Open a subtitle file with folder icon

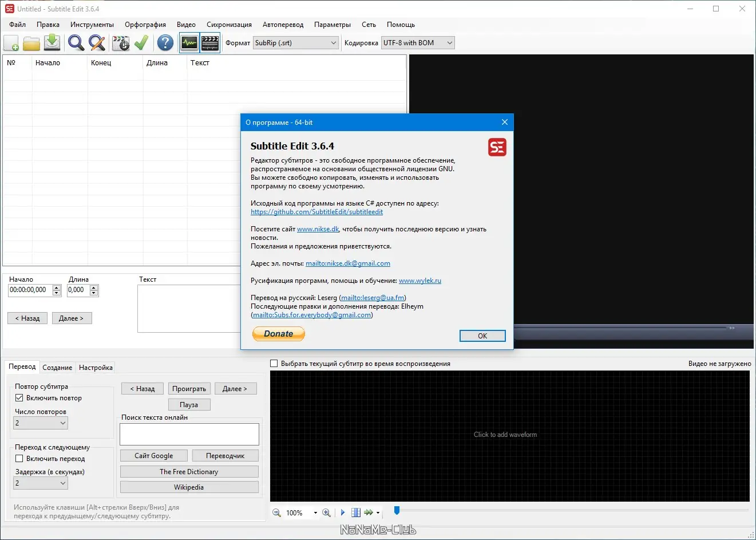[x=31, y=43]
